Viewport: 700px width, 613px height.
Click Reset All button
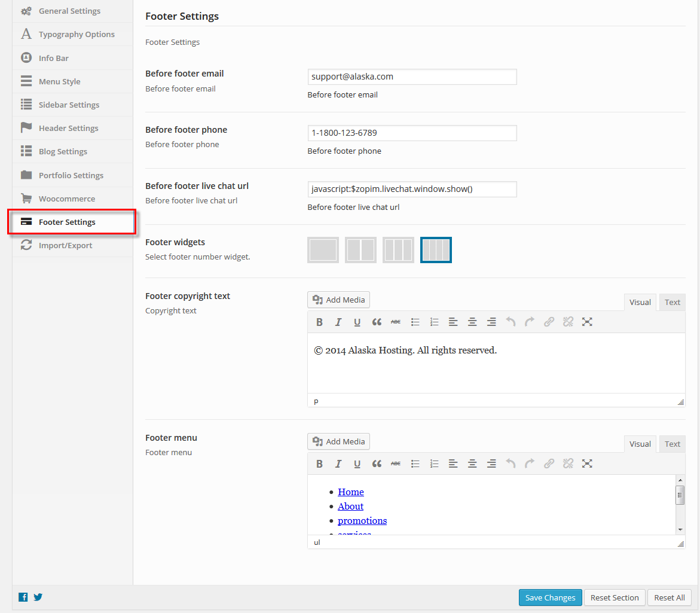[x=669, y=597]
